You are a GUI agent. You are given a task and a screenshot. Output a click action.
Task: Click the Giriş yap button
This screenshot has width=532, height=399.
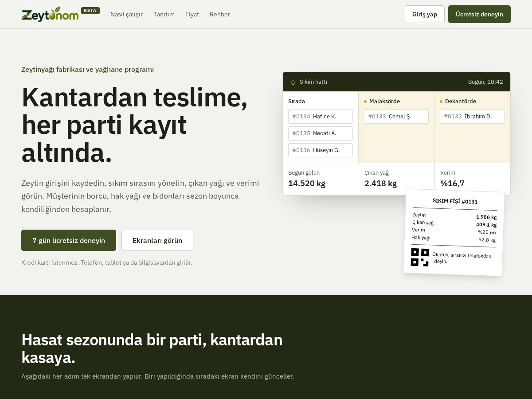425,14
